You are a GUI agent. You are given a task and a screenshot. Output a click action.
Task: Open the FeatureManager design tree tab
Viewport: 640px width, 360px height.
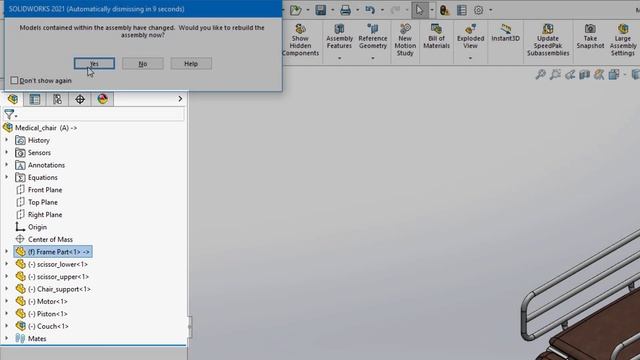[13, 99]
